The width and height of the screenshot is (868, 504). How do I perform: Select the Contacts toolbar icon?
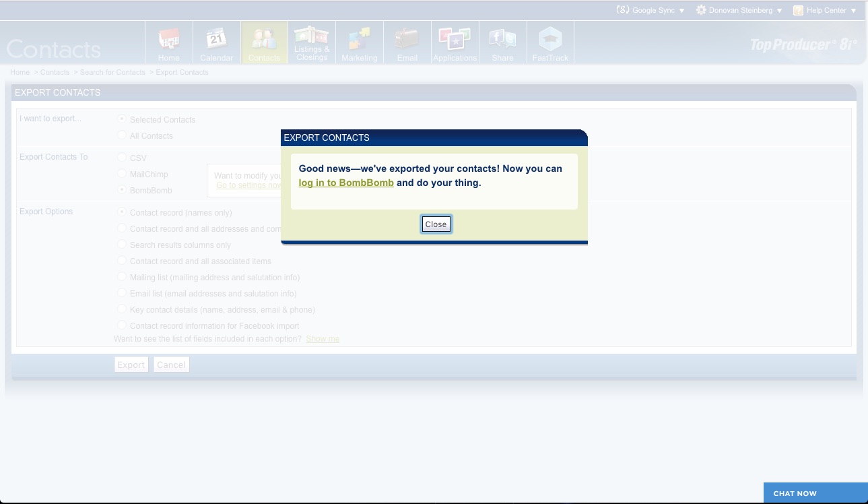[x=264, y=42]
